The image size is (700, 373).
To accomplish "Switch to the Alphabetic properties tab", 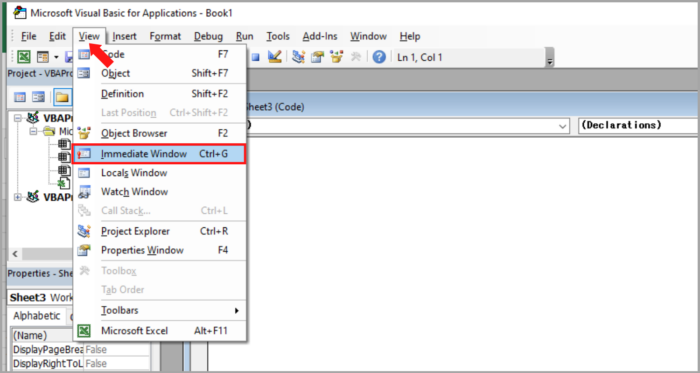I will point(37,316).
